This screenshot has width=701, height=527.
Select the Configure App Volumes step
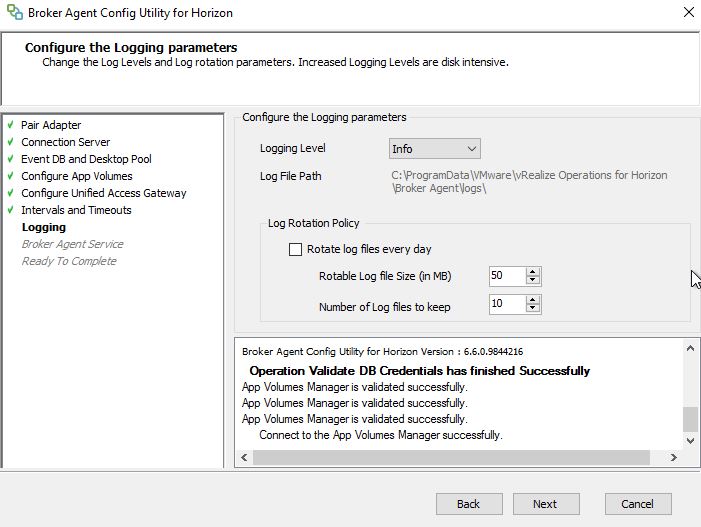coord(77,176)
